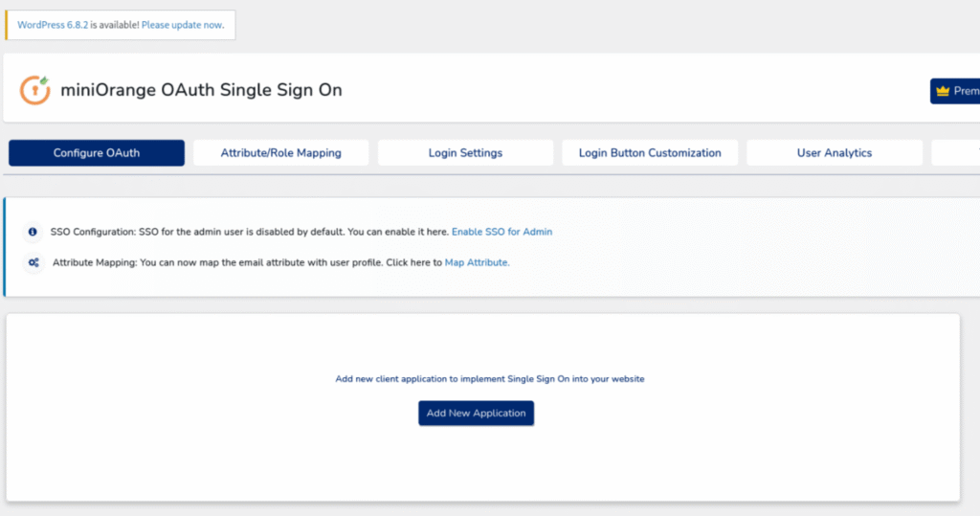Open the Configure OAuth tab
Screen dimensions: 980x516
[97, 152]
